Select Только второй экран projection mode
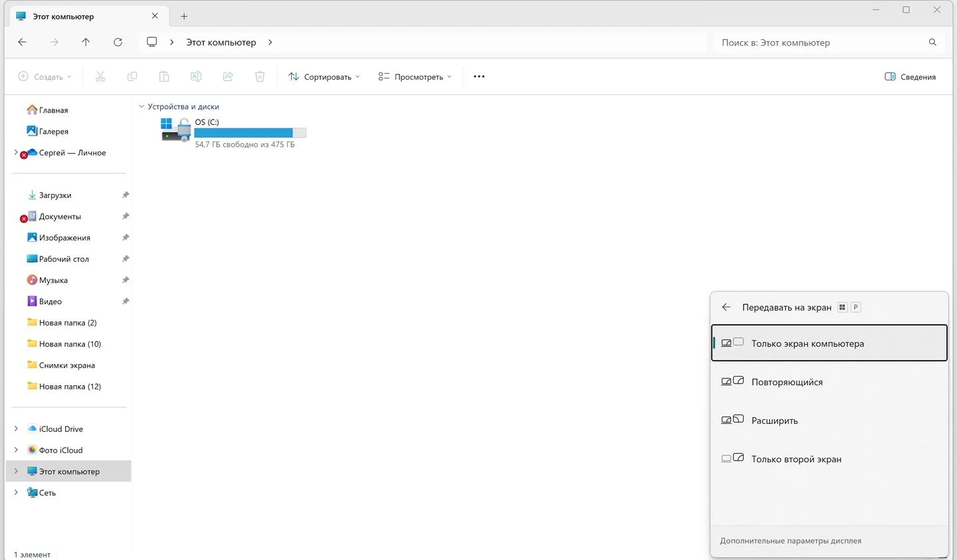957x560 pixels. (829, 459)
